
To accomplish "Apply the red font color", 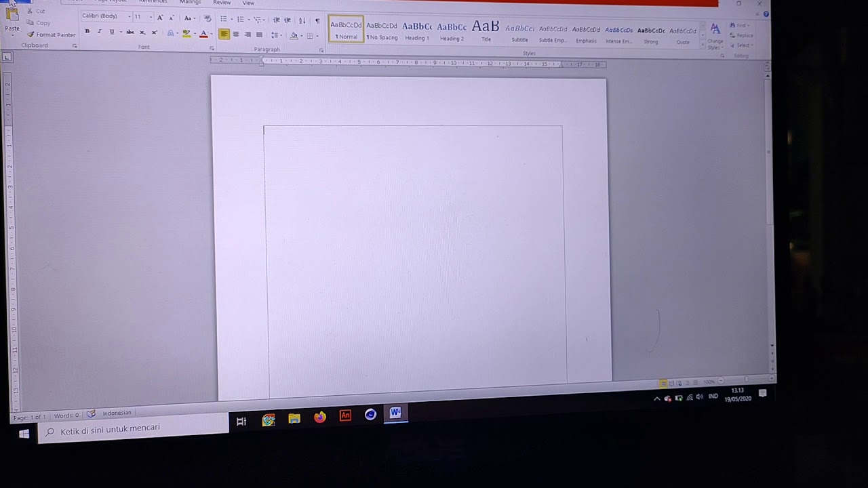I will 203,34.
